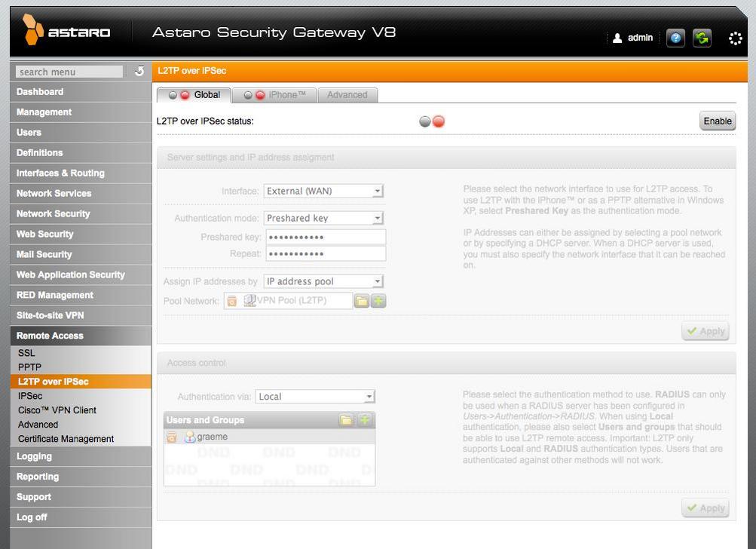Expand the Site-to-site VPN menu
The image size is (756, 549).
pos(81,315)
